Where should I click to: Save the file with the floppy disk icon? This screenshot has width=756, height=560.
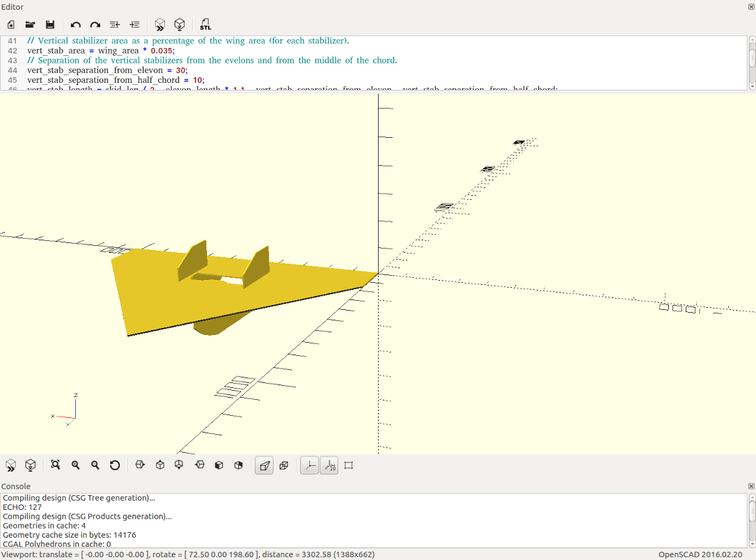pyautogui.click(x=50, y=24)
